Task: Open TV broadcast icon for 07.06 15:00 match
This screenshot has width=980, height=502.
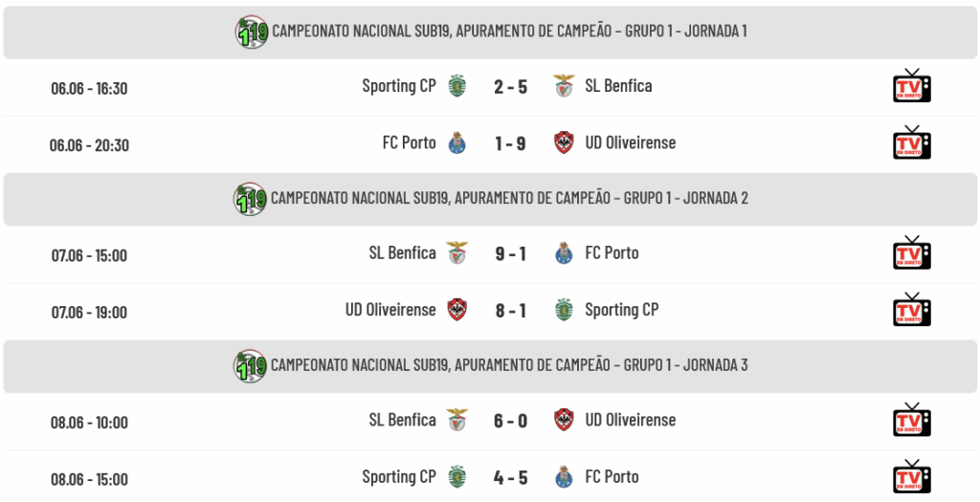Action: coord(911,252)
